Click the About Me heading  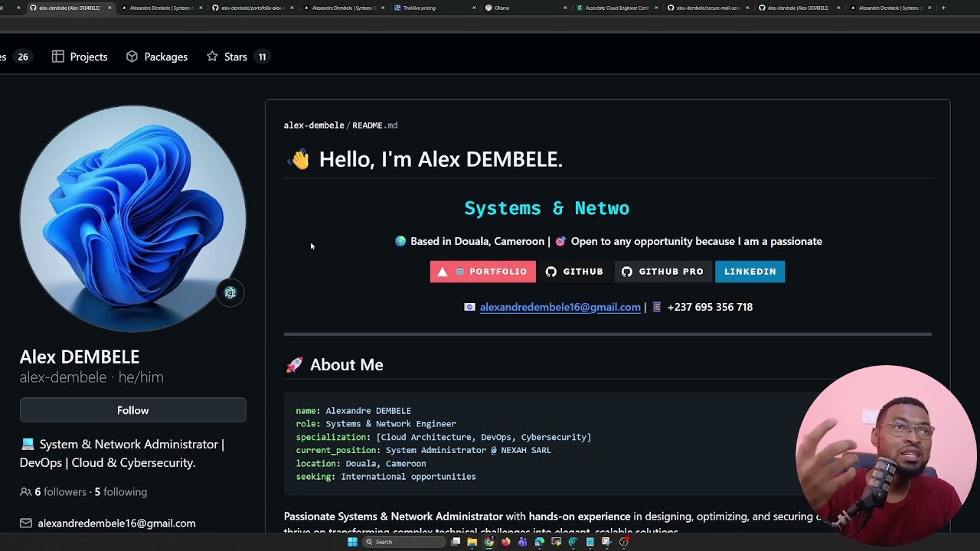click(x=346, y=365)
